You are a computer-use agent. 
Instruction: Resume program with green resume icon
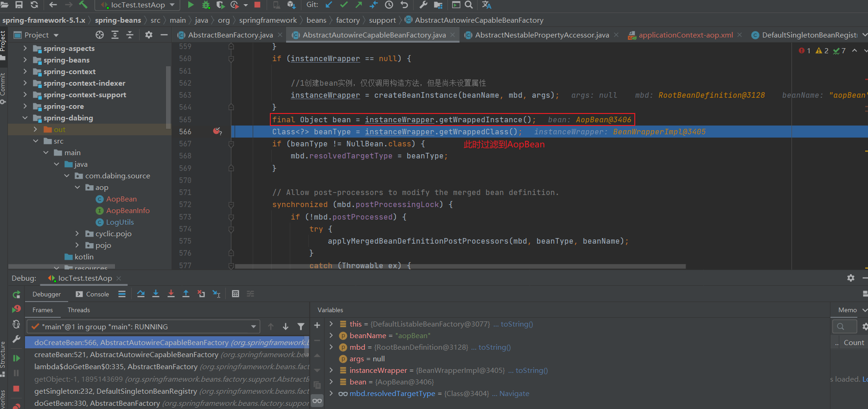tap(16, 358)
